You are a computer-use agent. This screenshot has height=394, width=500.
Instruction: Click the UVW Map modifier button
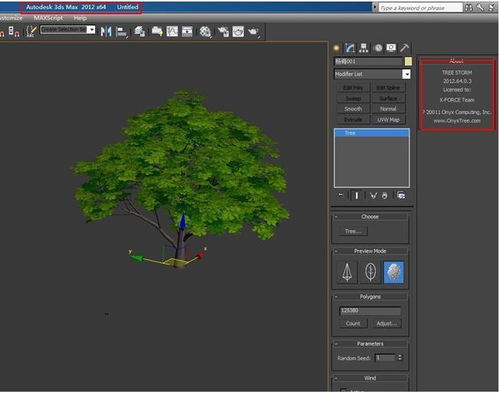388,119
